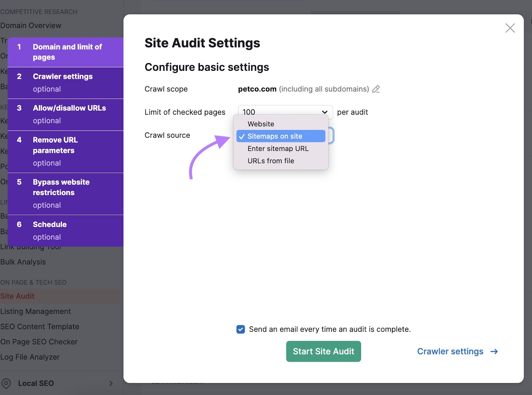The height and width of the screenshot is (395, 532).
Task: Select URLs from file option
Action: click(x=271, y=161)
